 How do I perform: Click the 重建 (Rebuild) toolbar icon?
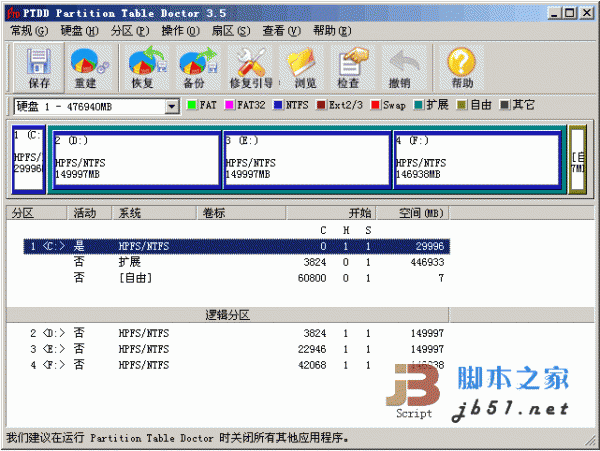pos(89,67)
